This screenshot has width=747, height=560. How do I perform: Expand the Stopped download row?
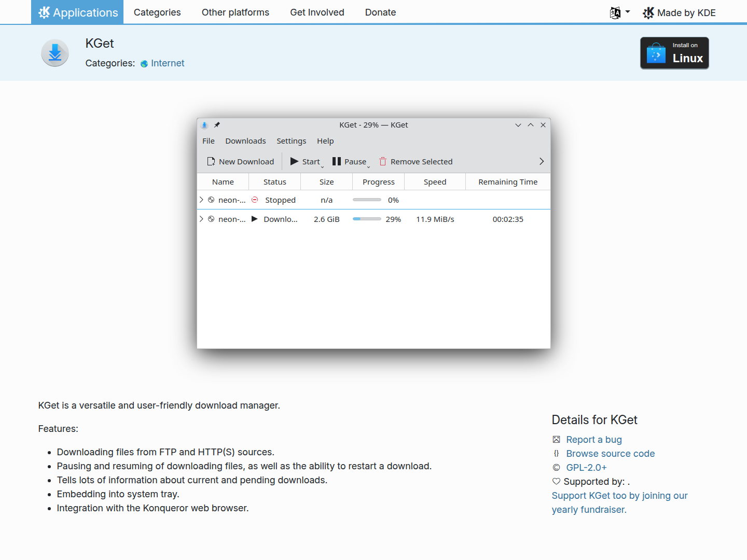tap(201, 200)
